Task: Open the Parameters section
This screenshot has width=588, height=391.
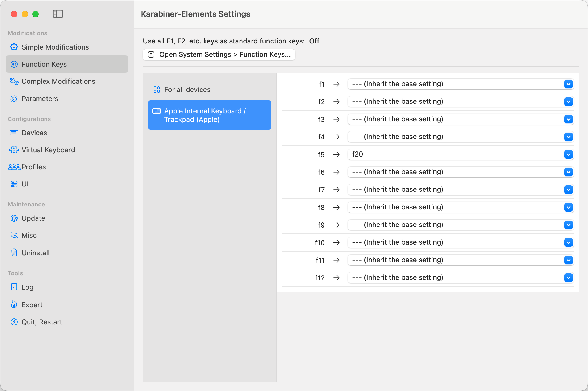Action: [67, 99]
